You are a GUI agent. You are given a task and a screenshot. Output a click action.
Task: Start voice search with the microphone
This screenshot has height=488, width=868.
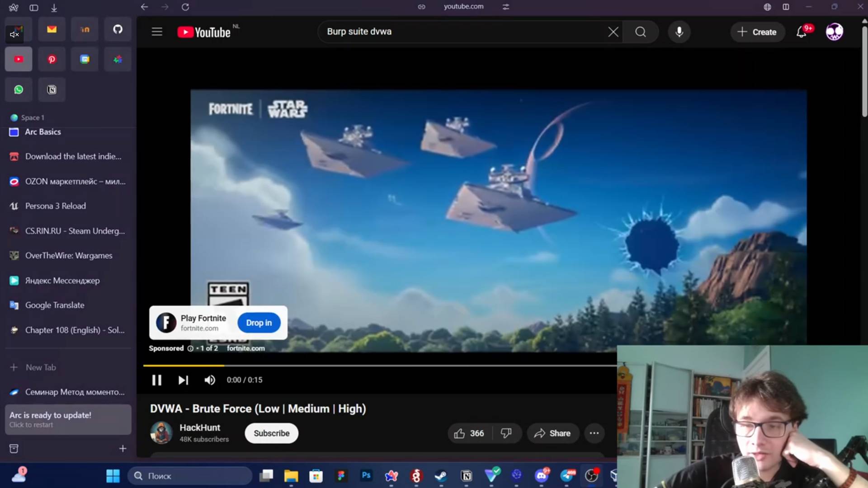679,32
